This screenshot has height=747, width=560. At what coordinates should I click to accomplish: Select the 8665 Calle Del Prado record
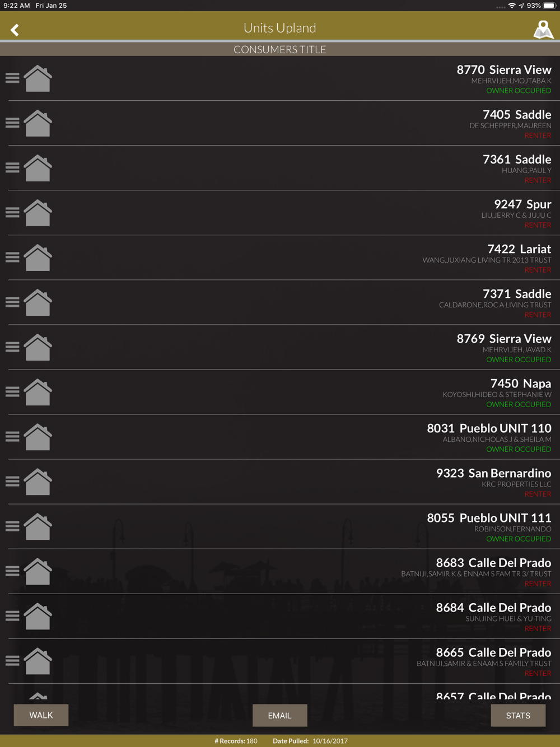(280, 661)
